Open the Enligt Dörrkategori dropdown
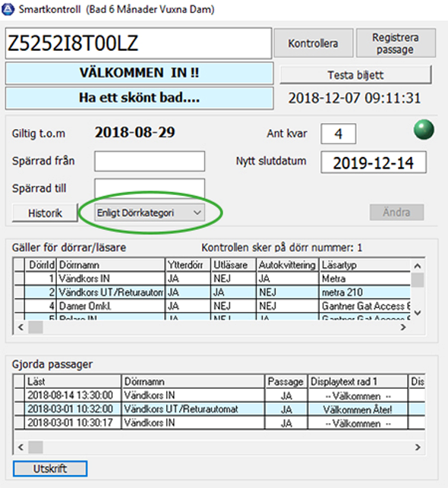 [x=150, y=213]
